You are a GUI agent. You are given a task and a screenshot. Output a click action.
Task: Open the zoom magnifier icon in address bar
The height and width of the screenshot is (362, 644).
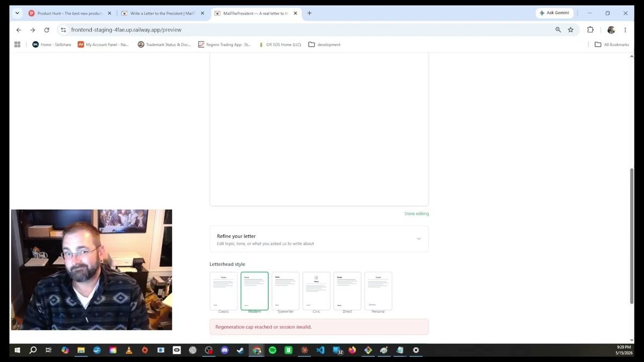pos(558,30)
